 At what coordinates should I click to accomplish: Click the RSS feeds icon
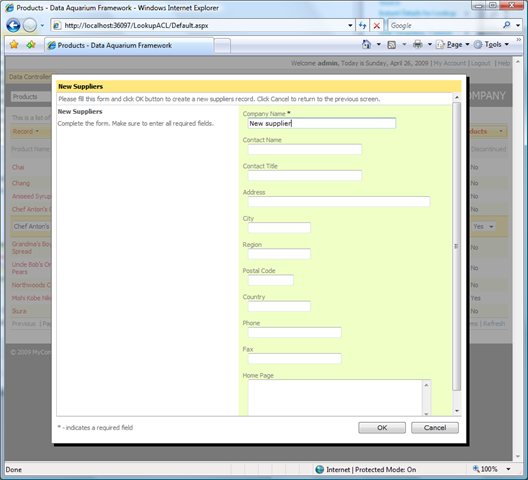pos(391,45)
